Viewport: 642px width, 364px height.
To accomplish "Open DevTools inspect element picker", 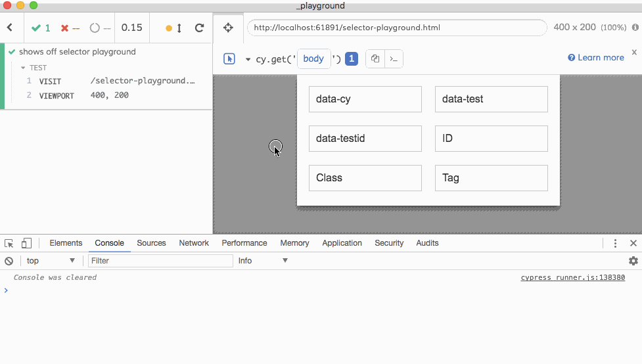I will (9, 243).
